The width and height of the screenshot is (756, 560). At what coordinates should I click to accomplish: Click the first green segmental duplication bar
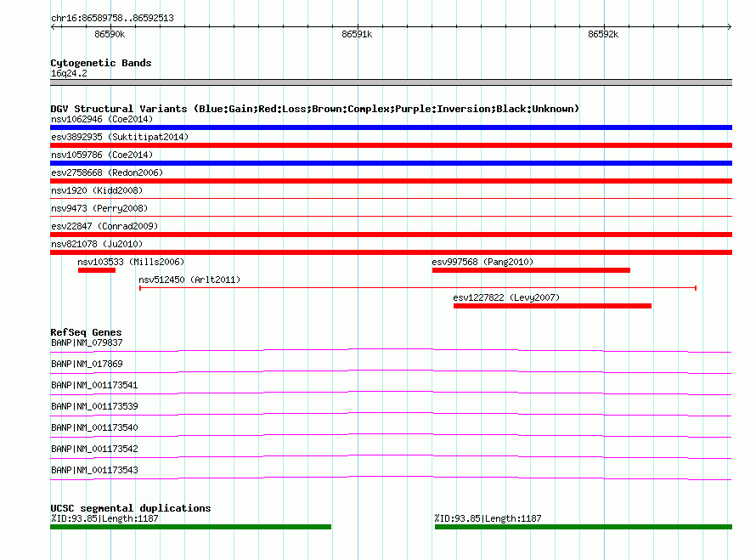tap(190, 527)
